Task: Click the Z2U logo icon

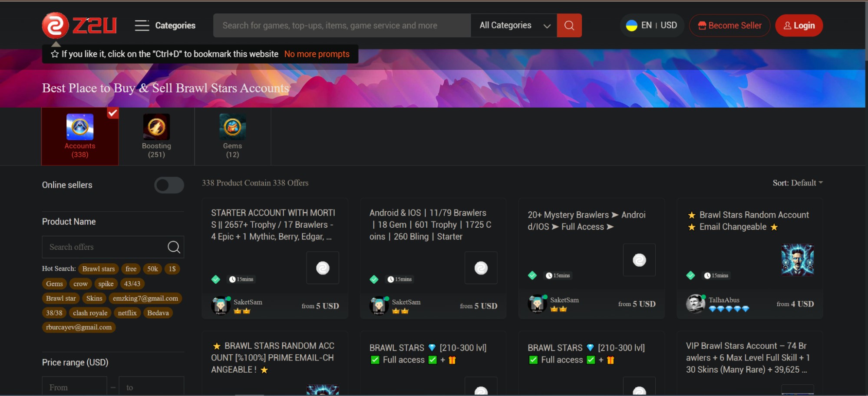Action: [55, 25]
